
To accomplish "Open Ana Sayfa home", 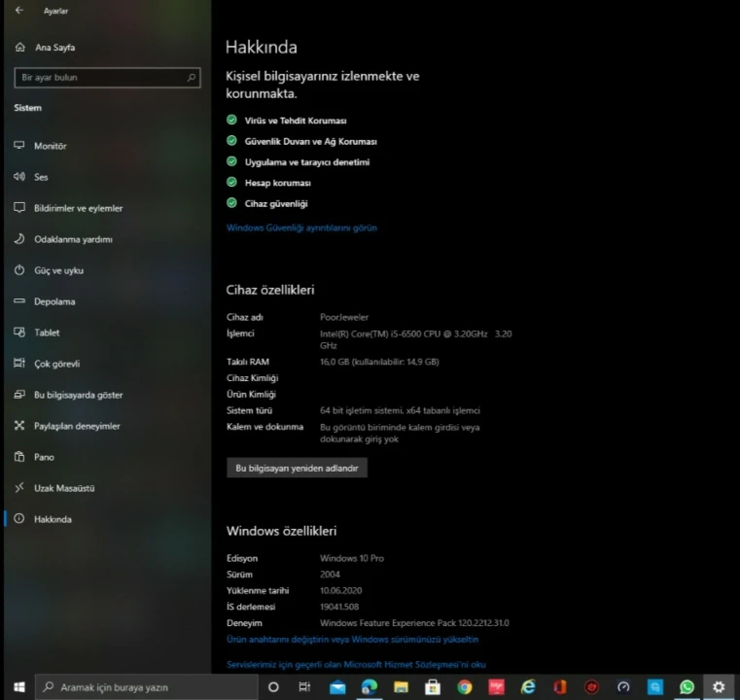I will (x=46, y=48).
